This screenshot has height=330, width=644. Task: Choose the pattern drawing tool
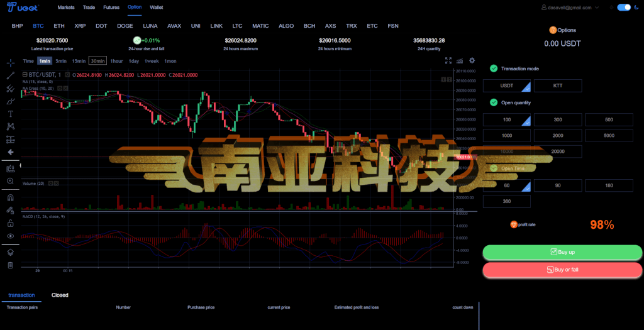point(11,126)
